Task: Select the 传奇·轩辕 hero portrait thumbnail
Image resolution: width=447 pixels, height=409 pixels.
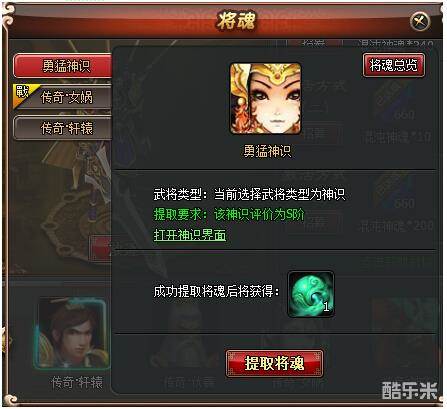Action: point(72,334)
